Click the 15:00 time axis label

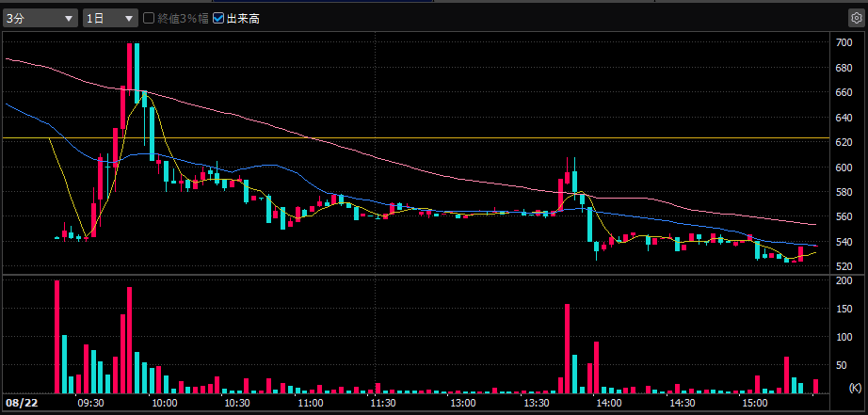[x=754, y=402]
